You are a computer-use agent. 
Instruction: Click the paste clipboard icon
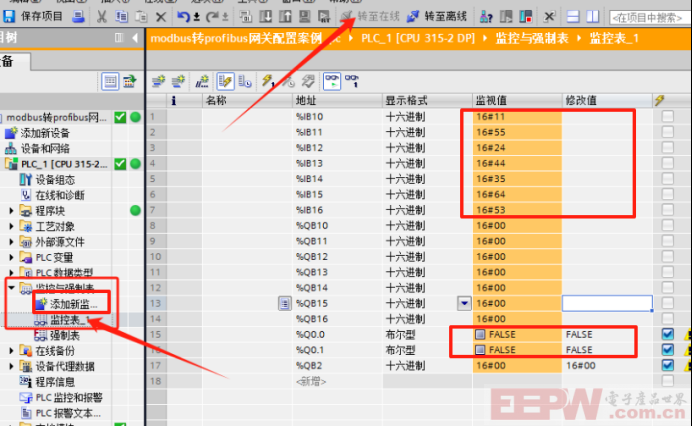pos(141,17)
